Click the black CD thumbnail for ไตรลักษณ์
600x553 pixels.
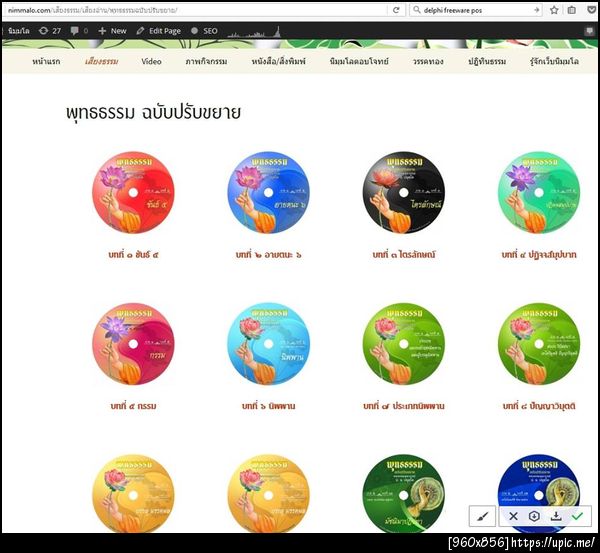tap(404, 192)
